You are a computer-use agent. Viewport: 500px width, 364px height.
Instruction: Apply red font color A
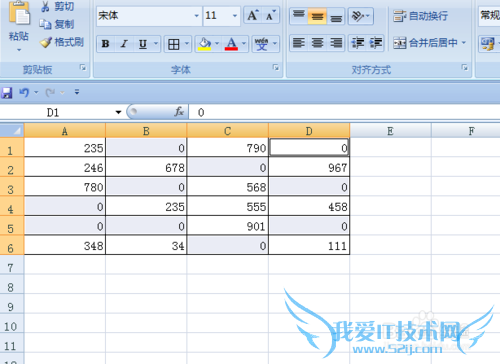pos(231,44)
